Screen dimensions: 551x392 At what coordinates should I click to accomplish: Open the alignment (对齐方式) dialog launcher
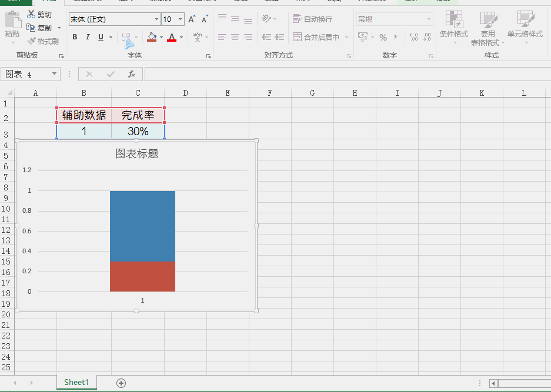[349, 56]
